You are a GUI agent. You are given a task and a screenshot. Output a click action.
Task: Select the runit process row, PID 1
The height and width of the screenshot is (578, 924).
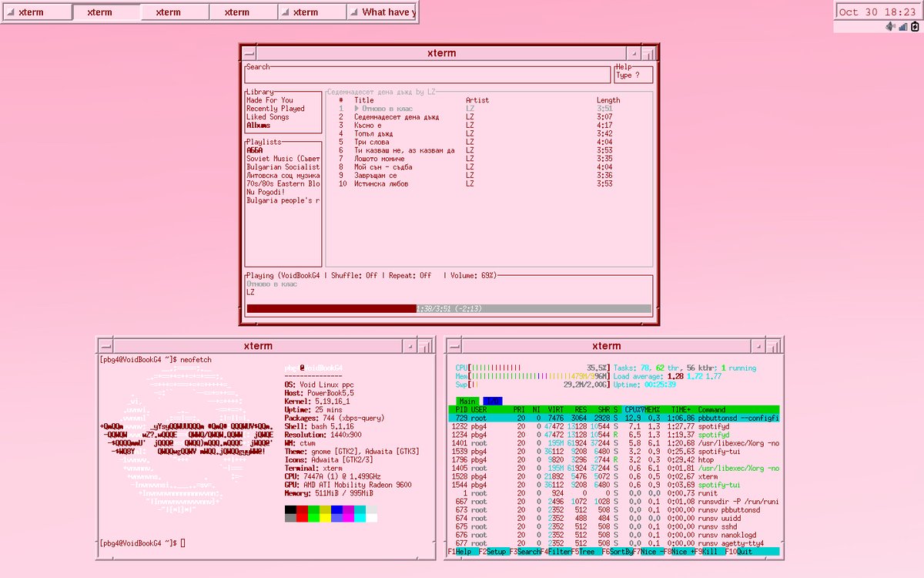tap(614, 493)
